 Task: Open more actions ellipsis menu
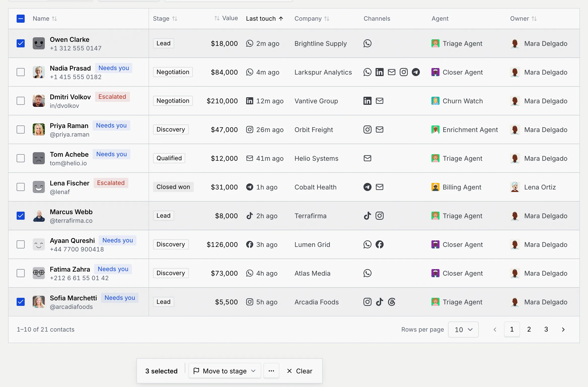coord(271,371)
